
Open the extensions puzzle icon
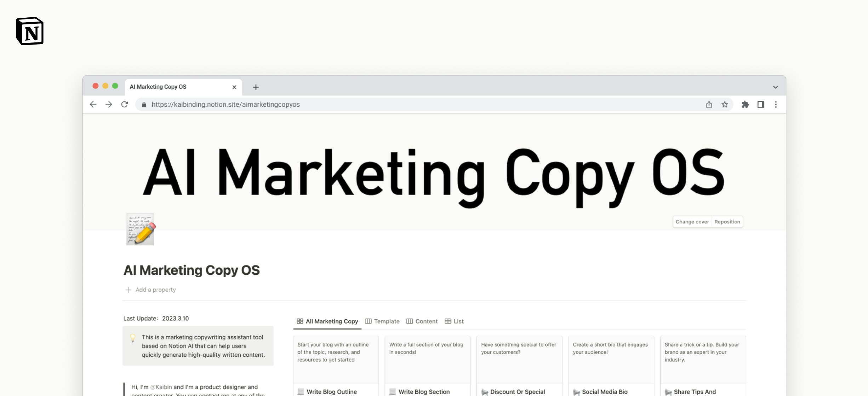pos(745,104)
